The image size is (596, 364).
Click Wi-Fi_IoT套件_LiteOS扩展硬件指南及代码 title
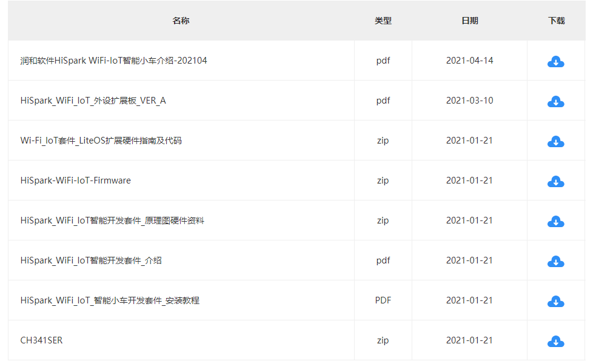click(x=101, y=141)
